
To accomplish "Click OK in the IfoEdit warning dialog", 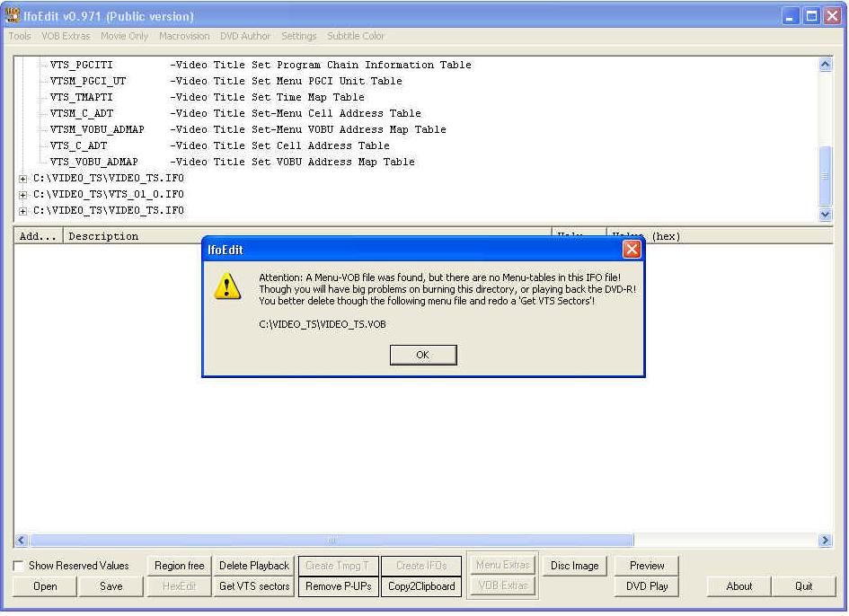I will 423,355.
